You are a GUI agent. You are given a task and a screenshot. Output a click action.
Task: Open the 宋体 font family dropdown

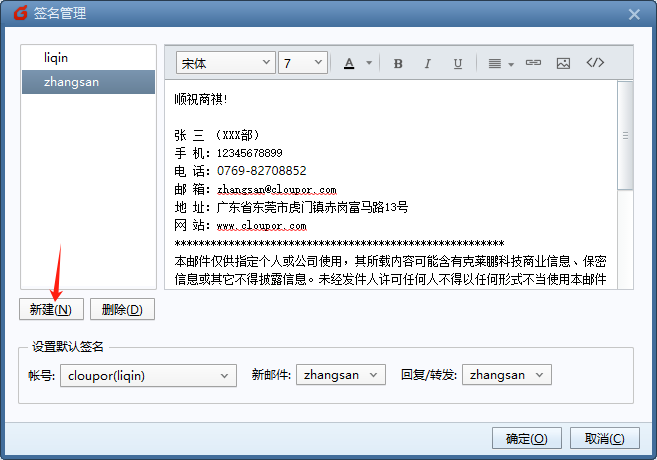(x=225, y=63)
